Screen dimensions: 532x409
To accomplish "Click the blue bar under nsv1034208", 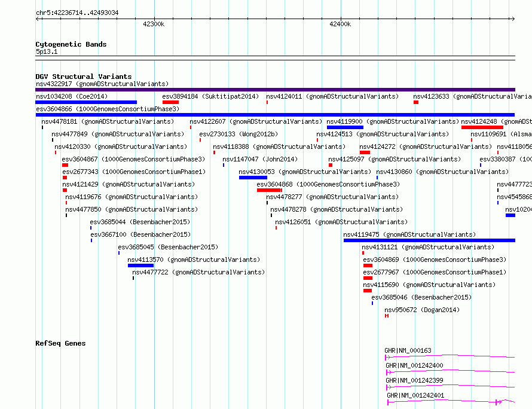I will (86, 102).
